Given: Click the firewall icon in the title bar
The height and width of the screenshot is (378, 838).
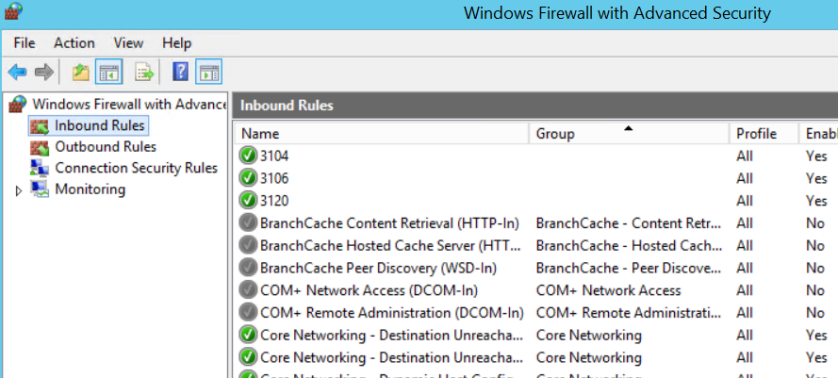Looking at the screenshot, I should 13,11.
